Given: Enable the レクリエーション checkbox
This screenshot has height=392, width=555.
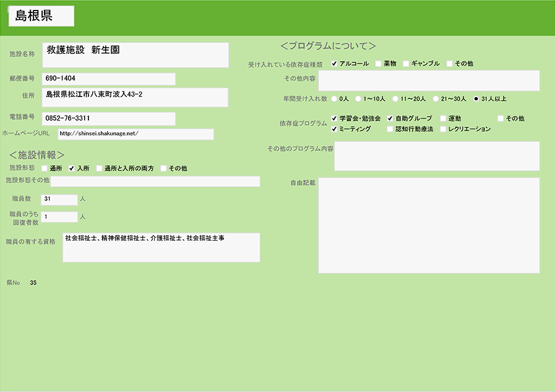Looking at the screenshot, I should [443, 129].
